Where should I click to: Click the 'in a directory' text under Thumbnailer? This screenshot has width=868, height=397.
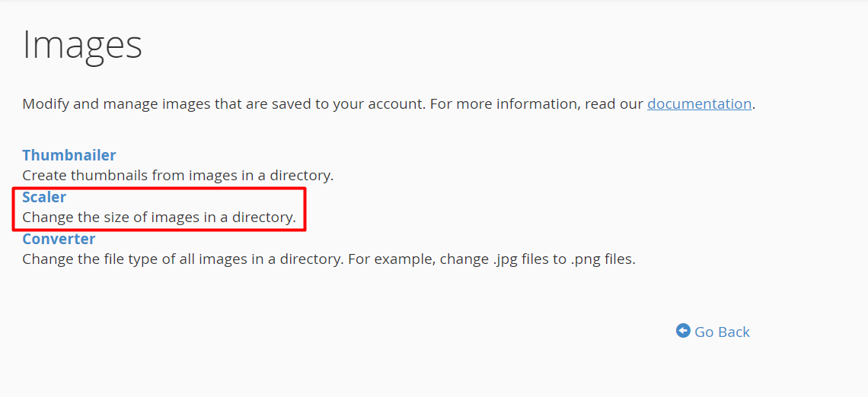(283, 176)
